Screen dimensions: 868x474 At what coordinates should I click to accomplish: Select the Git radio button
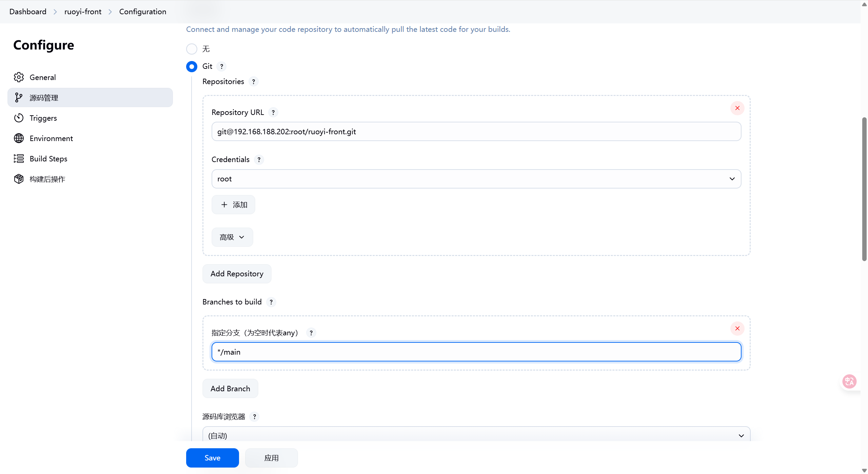pos(192,66)
